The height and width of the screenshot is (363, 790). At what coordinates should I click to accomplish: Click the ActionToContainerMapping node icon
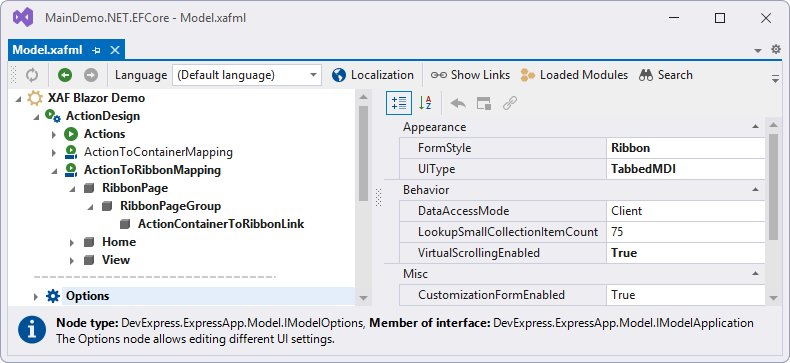pyautogui.click(x=71, y=152)
